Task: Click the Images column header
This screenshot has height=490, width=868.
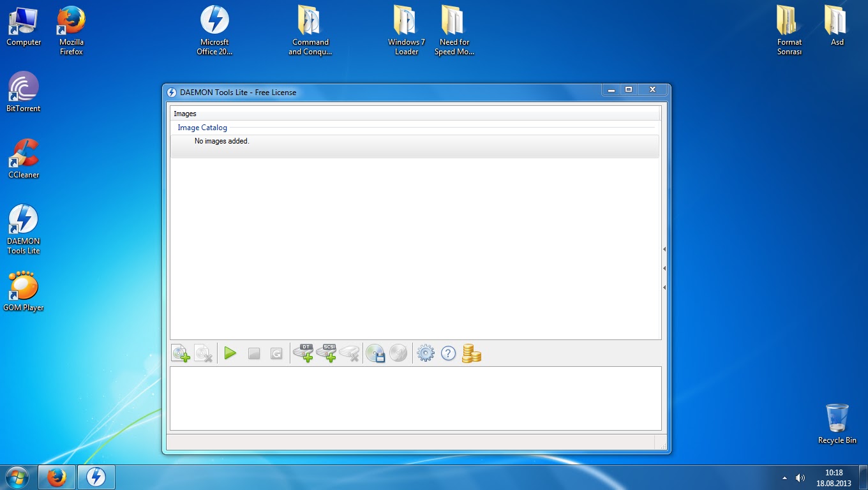Action: (415, 114)
